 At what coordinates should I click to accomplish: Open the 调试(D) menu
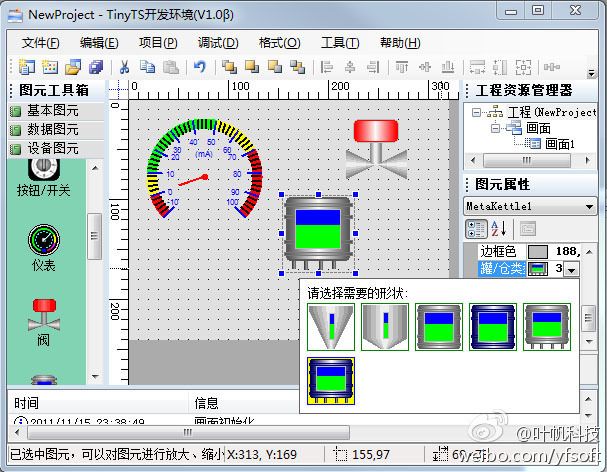point(218,43)
